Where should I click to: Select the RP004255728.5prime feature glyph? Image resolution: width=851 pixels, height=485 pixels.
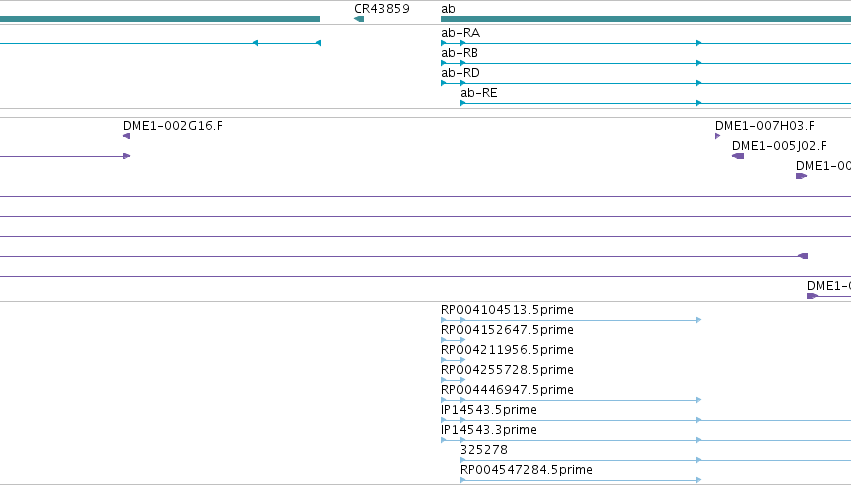point(453,380)
